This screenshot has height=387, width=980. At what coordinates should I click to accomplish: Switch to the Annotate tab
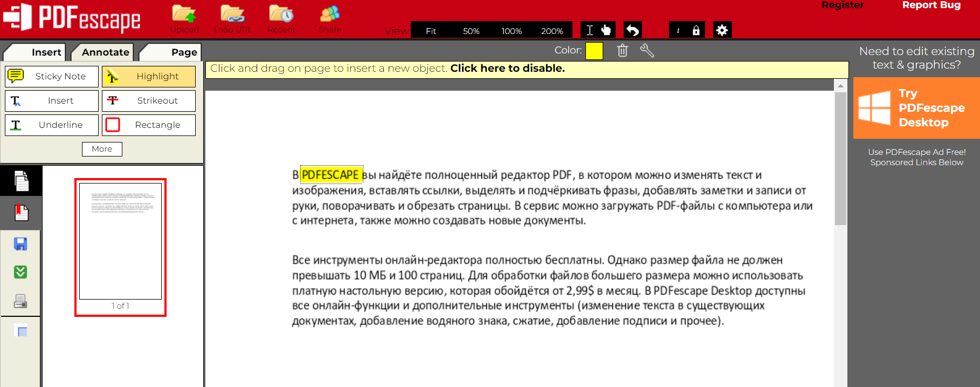click(x=102, y=52)
